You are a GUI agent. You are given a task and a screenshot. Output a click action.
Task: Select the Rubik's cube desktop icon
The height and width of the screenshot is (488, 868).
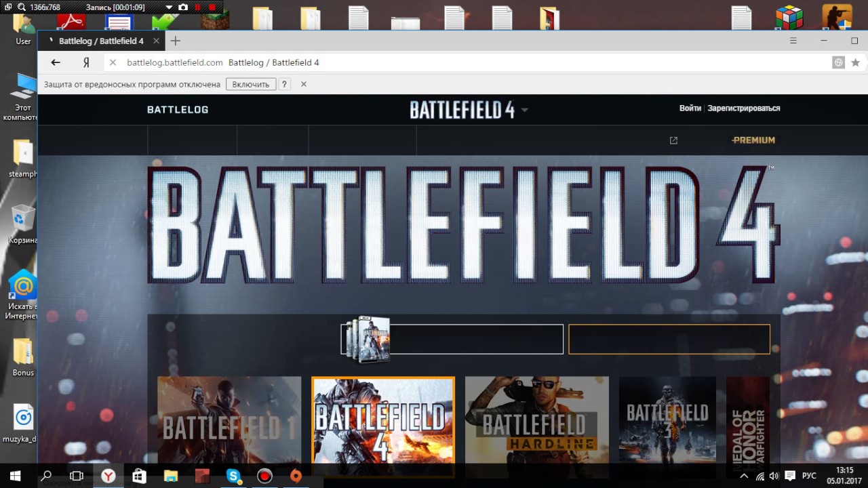tap(789, 17)
